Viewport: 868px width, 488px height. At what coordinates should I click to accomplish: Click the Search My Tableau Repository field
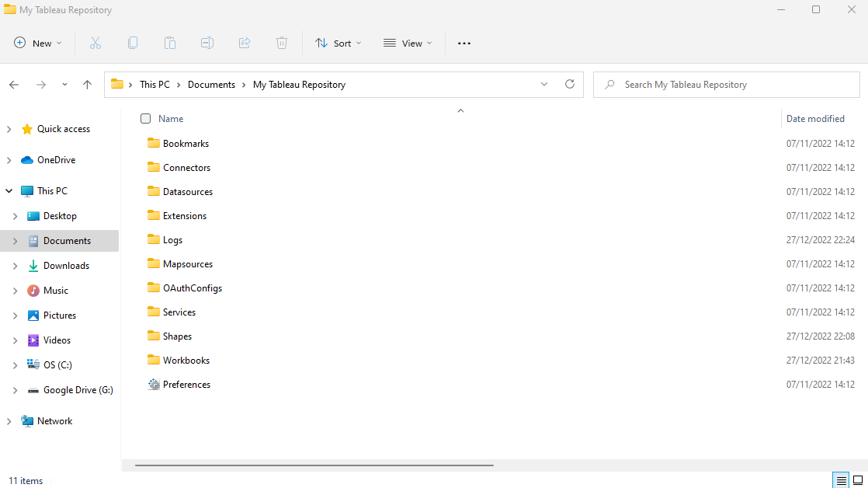pyautogui.click(x=726, y=85)
